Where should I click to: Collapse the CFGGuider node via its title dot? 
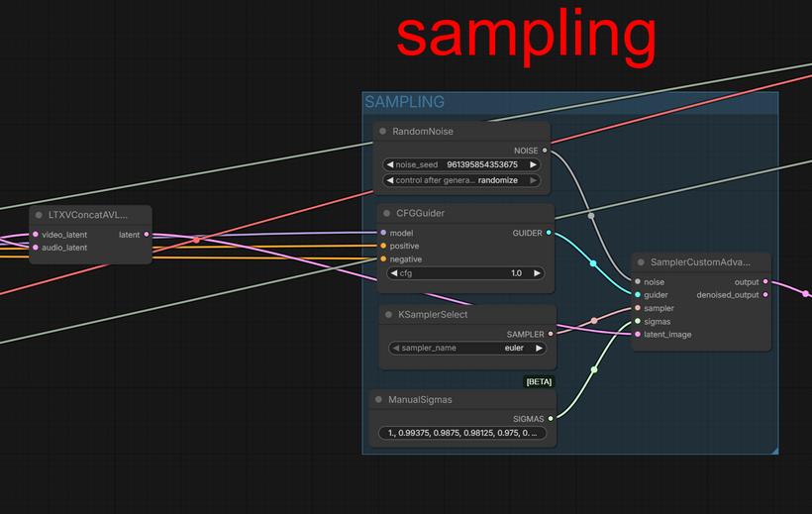(386, 213)
